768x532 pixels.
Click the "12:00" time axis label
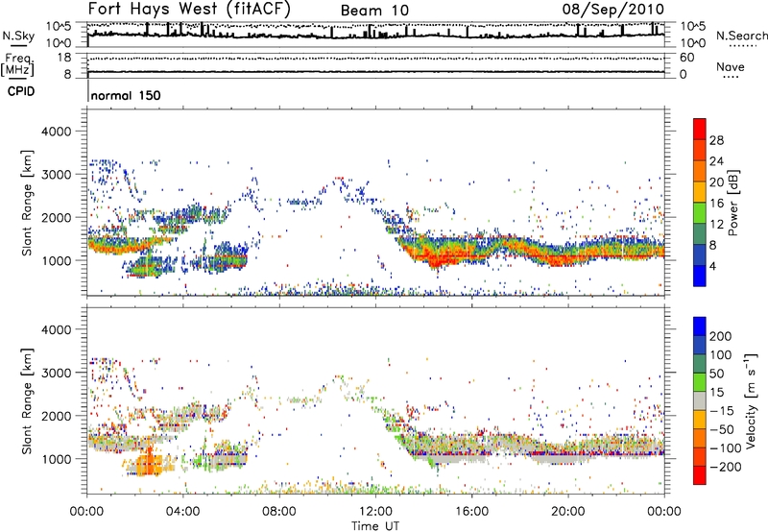375,512
